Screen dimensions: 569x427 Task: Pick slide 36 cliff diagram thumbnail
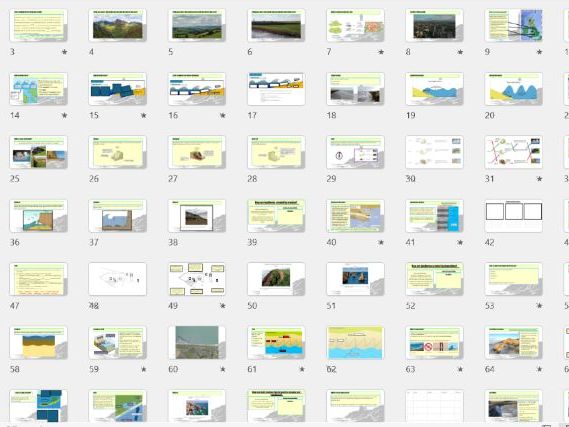38,216
